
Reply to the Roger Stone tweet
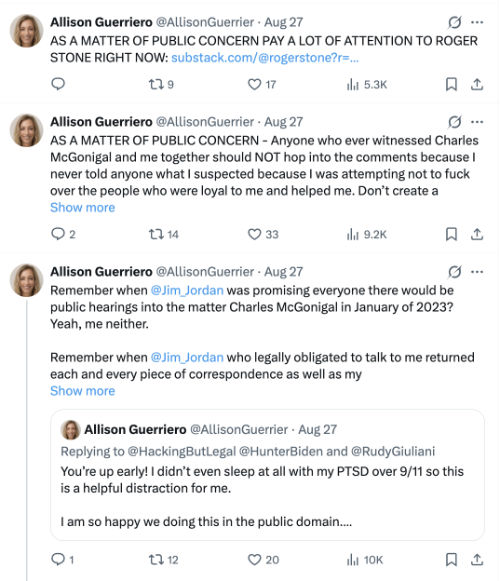coord(58,84)
